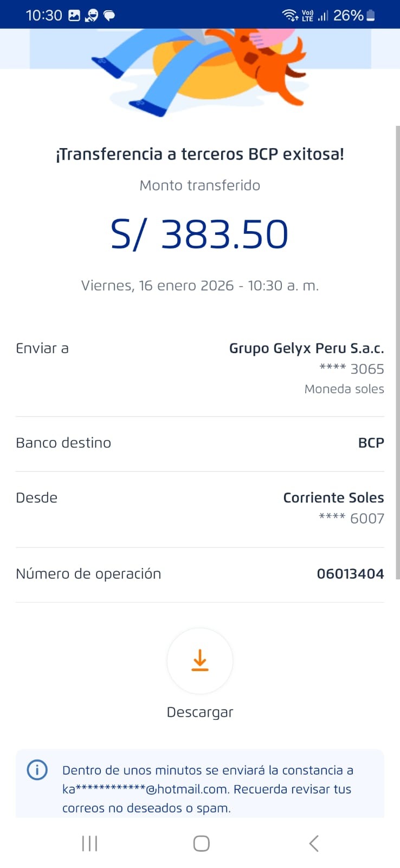Click the vertical scrollbar on right edge
This screenshot has height=868, width=400.
pos(397,353)
